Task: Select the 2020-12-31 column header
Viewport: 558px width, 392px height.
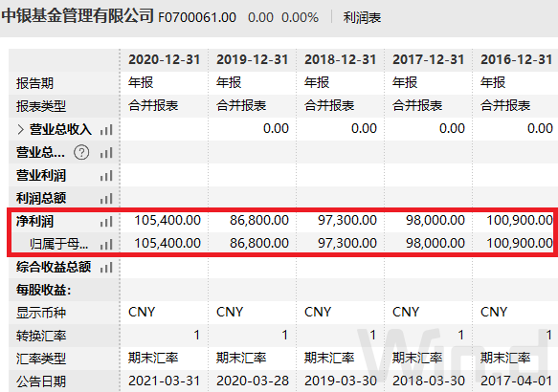Action: click(x=164, y=59)
